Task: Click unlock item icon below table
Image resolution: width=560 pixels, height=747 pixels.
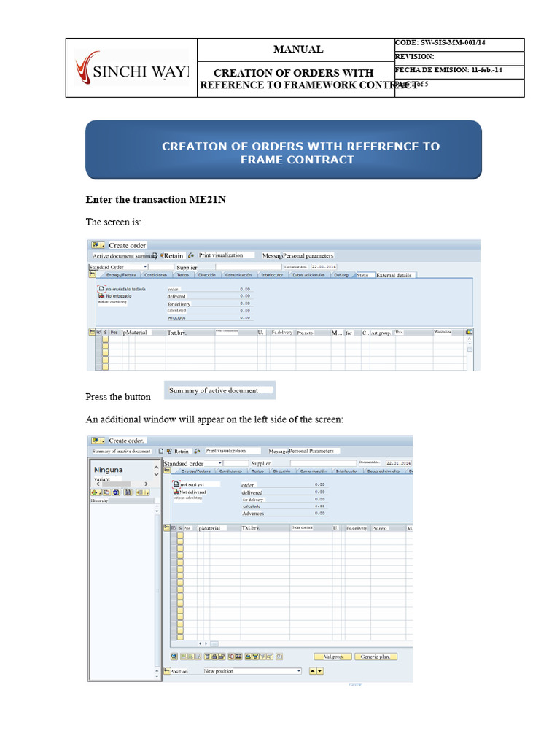Action: tap(222, 657)
